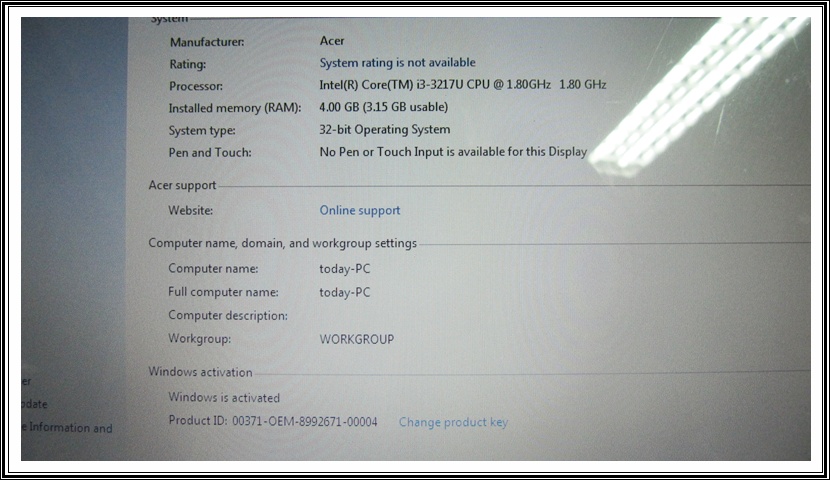Open the System rating is not available link
This screenshot has height=480, width=830.
pyautogui.click(x=397, y=63)
